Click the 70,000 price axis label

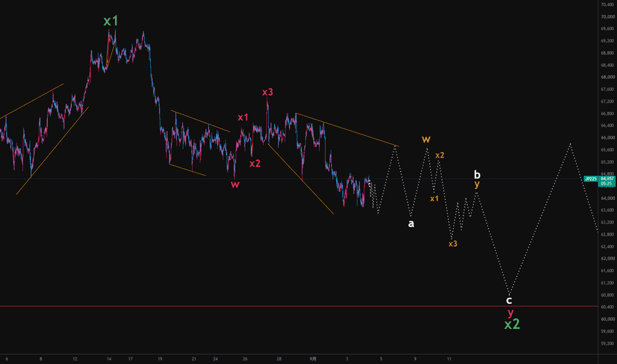coord(608,17)
